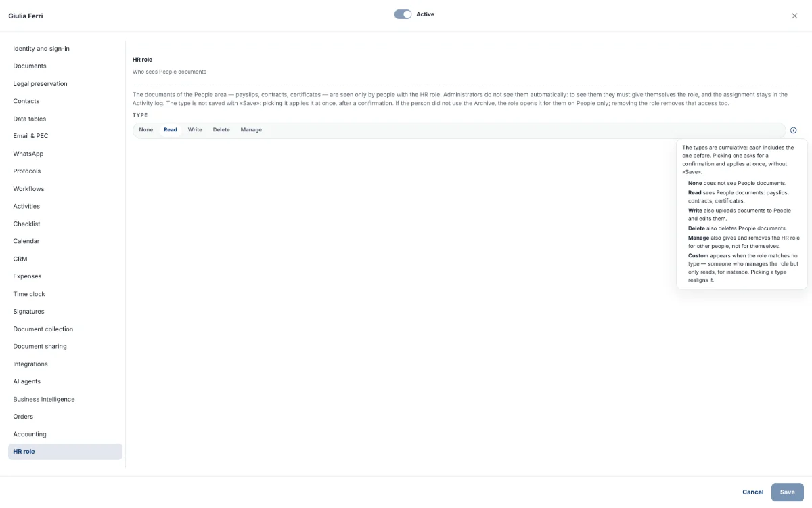The width and height of the screenshot is (812, 508).
Task: Switch to the Contacts section
Action: click(65, 101)
